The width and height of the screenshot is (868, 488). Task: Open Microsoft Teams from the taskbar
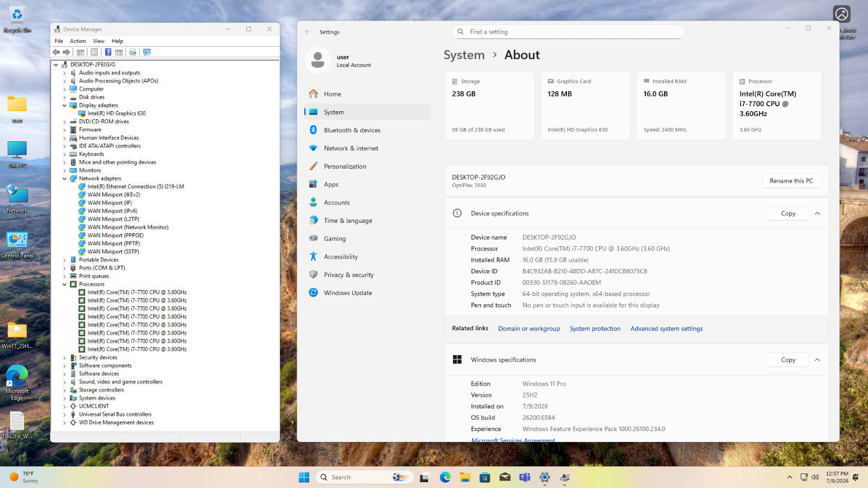[x=525, y=477]
